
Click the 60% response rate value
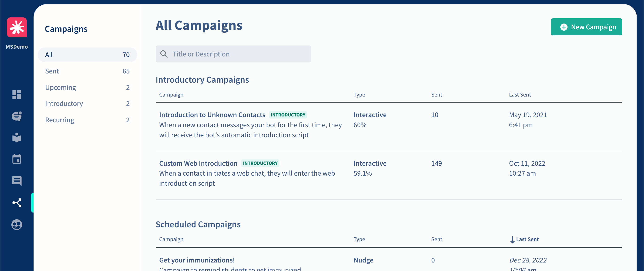(360, 125)
